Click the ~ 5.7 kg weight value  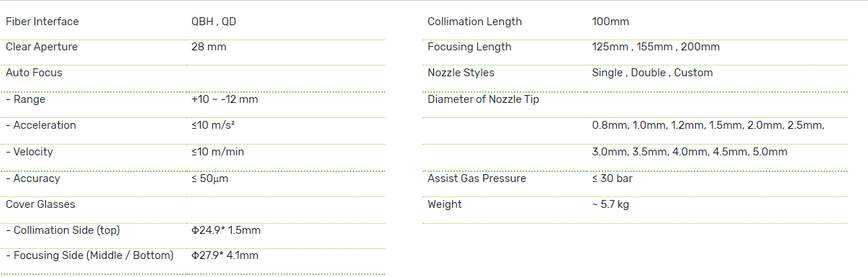click(610, 204)
